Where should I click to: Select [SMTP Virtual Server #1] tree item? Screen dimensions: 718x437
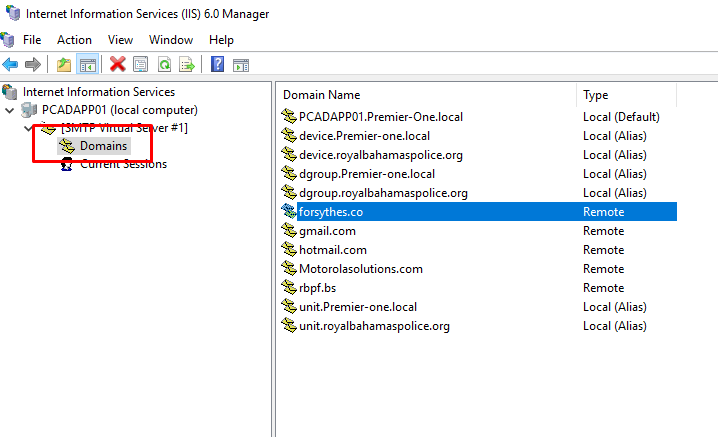coord(124,128)
